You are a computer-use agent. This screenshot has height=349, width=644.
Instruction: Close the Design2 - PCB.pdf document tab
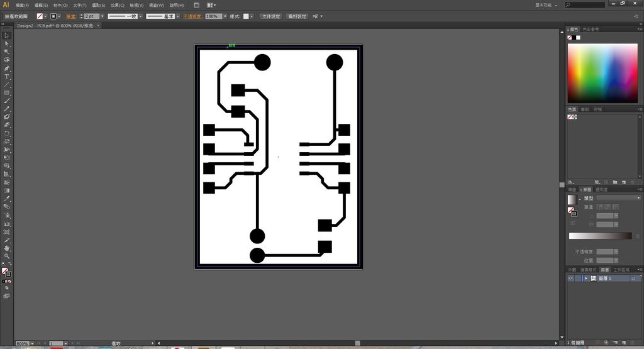98,25
